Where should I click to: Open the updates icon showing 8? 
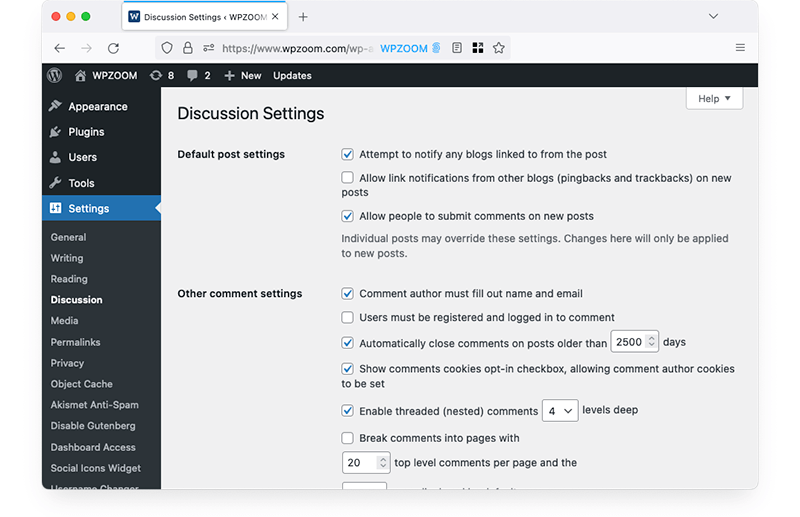156,76
